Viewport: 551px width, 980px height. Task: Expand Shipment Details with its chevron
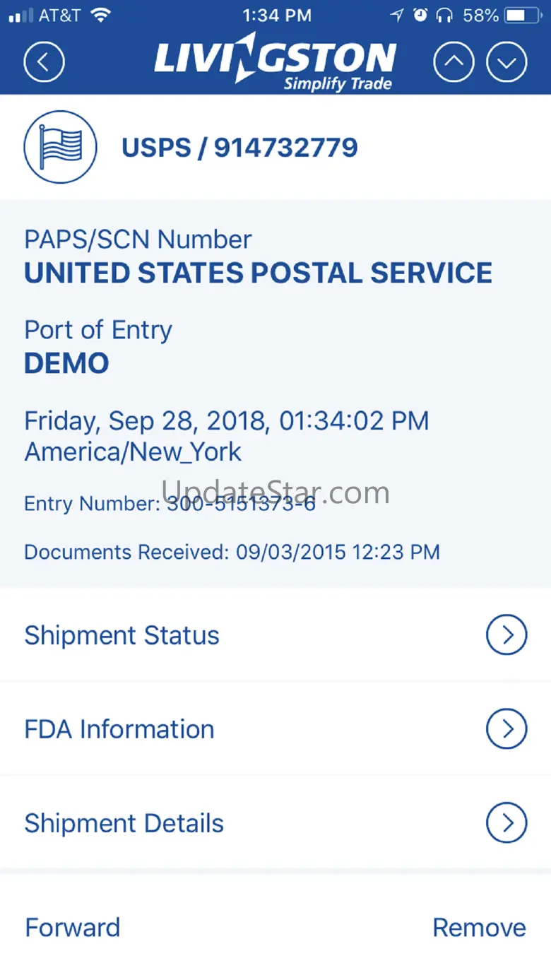pyautogui.click(x=506, y=823)
